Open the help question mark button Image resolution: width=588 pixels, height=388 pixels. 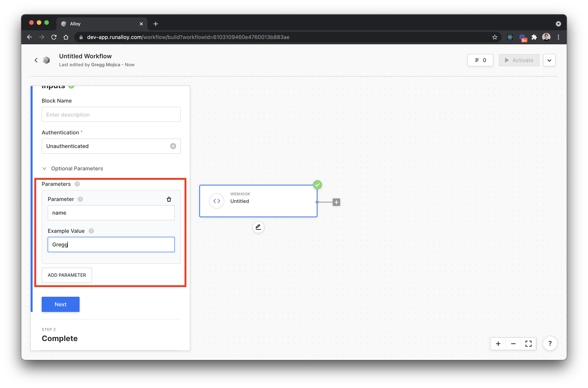550,343
